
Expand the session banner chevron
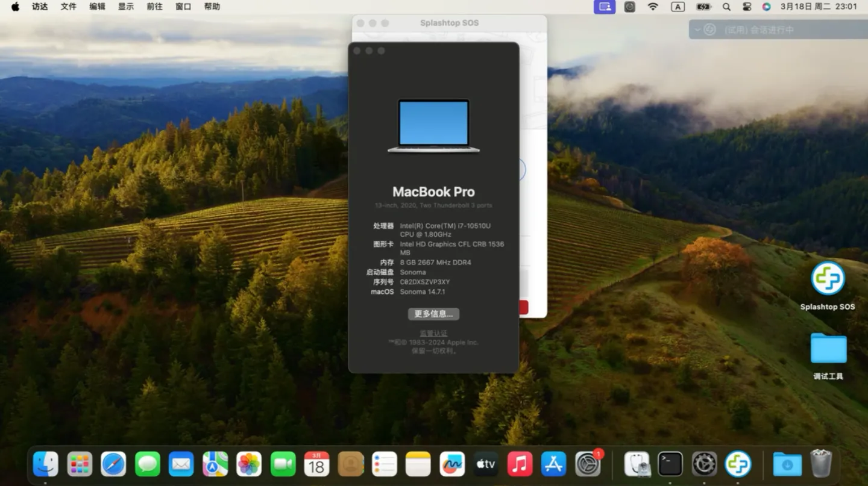(x=697, y=30)
